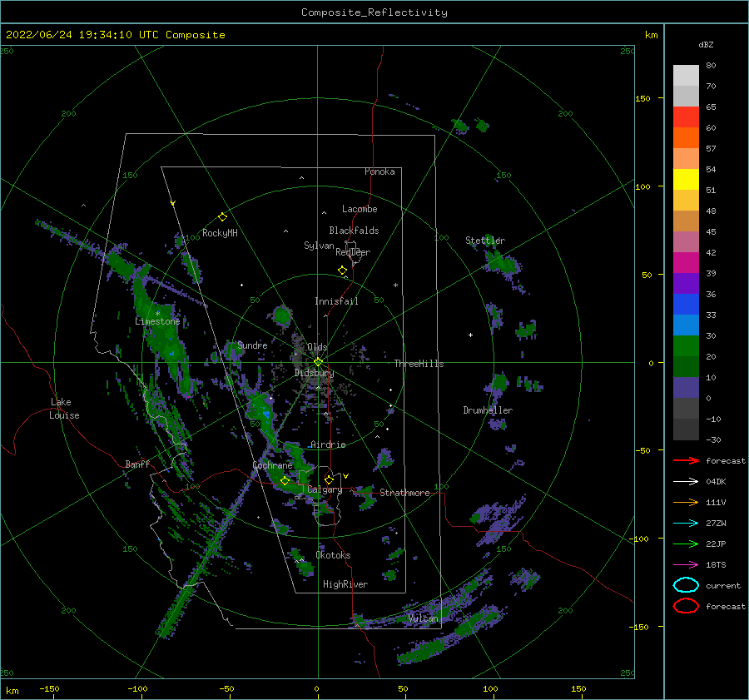The height and width of the screenshot is (700, 749).
Task: Click the Didsbury label
Action: 315,373
